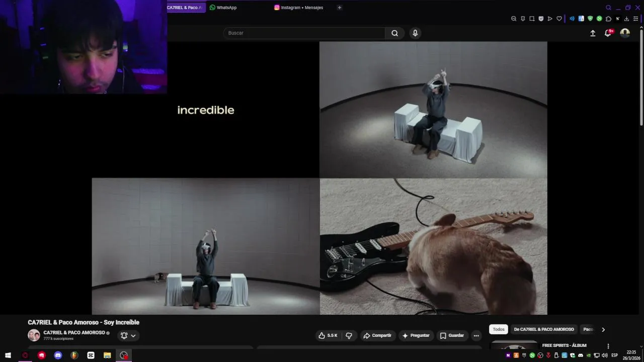This screenshot has width=644, height=362.
Task: Open the notifications bell with 9+ badge
Action: pyautogui.click(x=608, y=33)
